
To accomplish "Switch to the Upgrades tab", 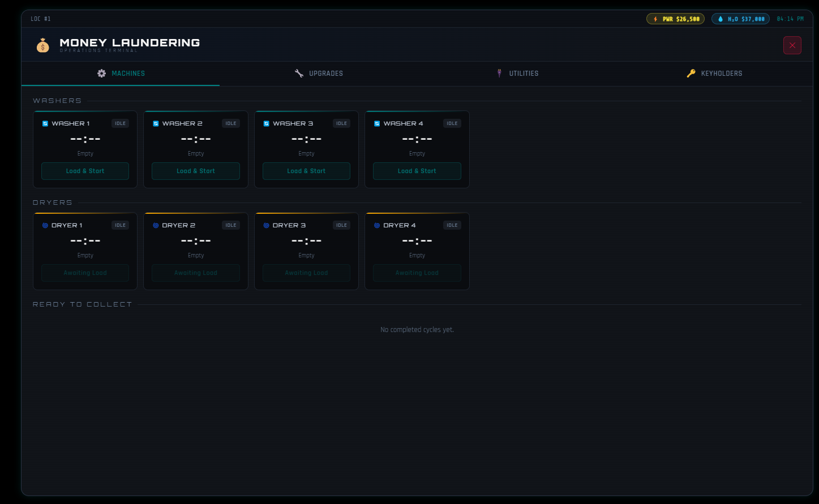I will pos(319,74).
